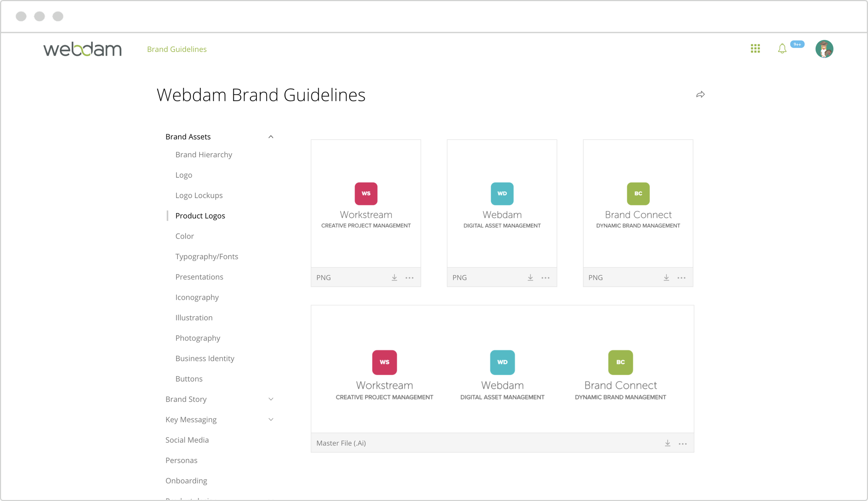Expand the Key Messaging section
The height and width of the screenshot is (501, 868).
click(x=271, y=420)
